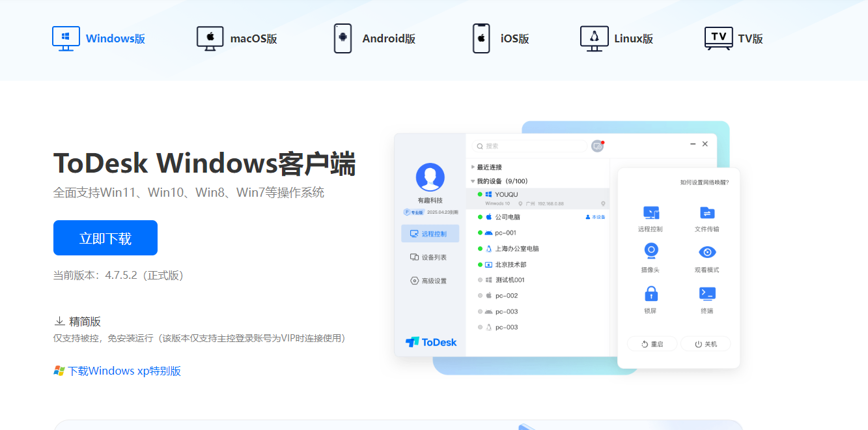Screen dimensions: 868x430
Task: Click the 观看模式 eye icon
Action: coord(707,252)
